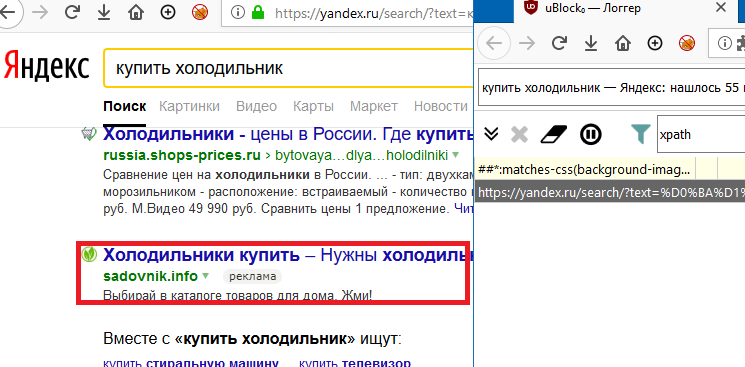The image size is (745, 367).
Task: Click the grey yandex.ru/search URL log row
Action: pos(611,193)
